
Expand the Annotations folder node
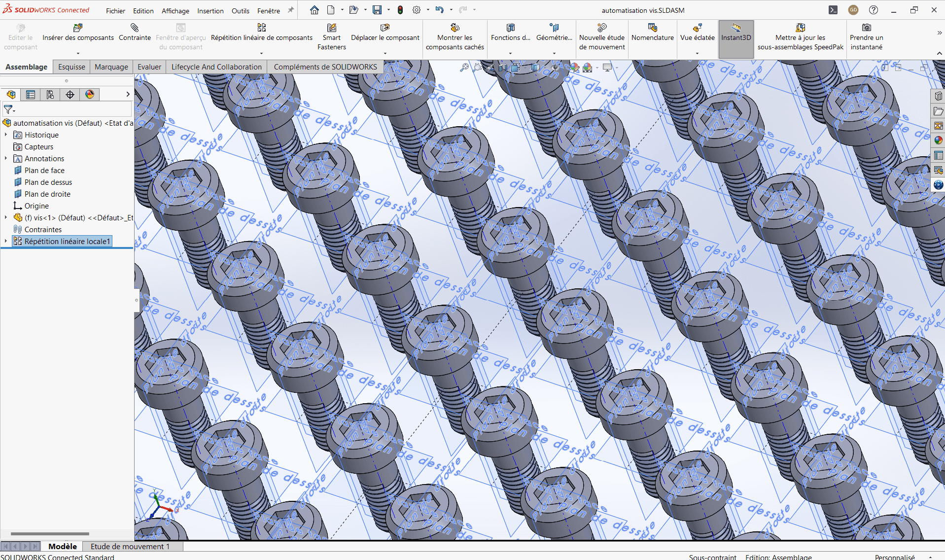click(x=6, y=158)
